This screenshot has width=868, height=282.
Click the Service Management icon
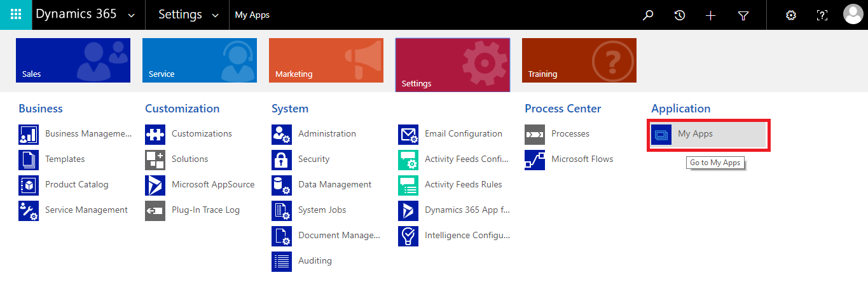coord(29,210)
